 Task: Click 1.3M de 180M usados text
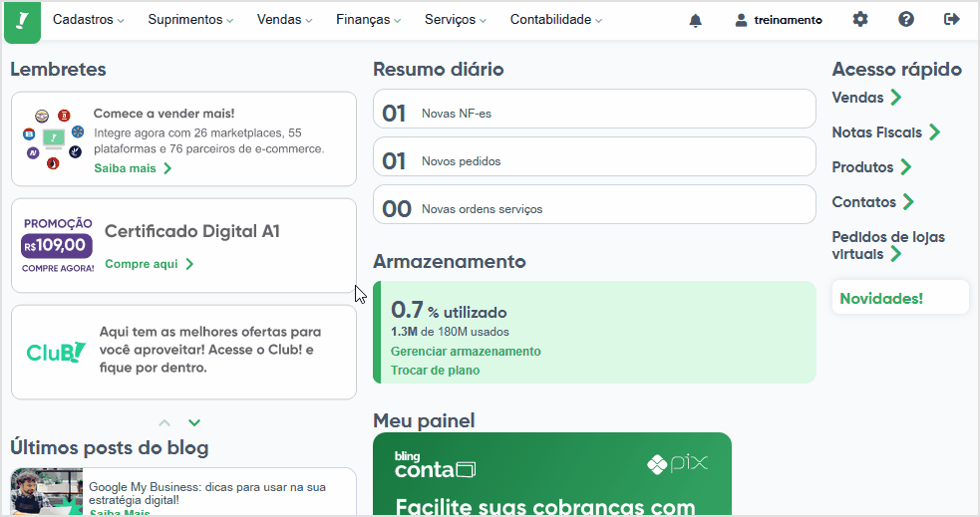pos(450,332)
